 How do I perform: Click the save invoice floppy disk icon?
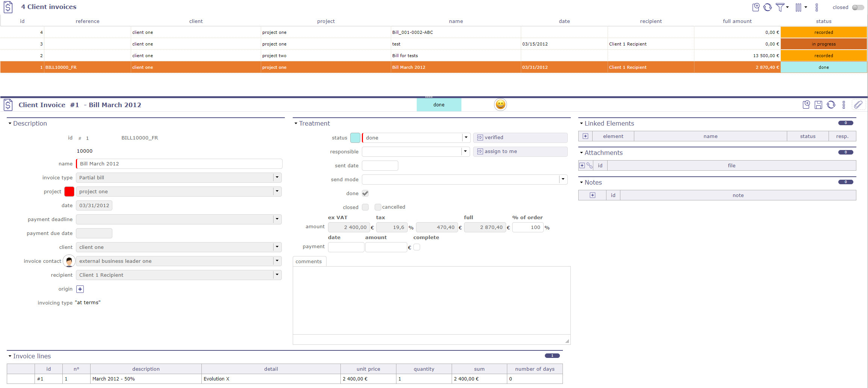[818, 105]
